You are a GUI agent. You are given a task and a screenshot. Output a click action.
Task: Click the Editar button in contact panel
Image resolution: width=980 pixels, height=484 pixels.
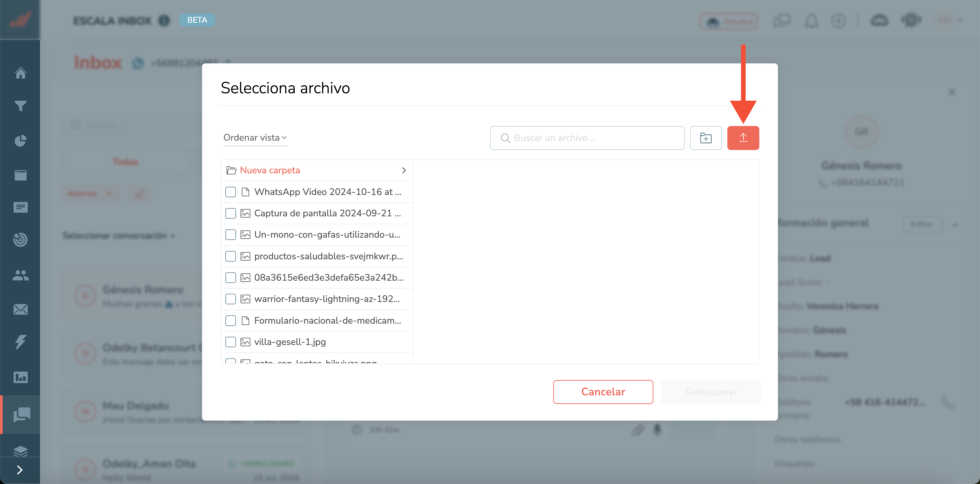[922, 224]
